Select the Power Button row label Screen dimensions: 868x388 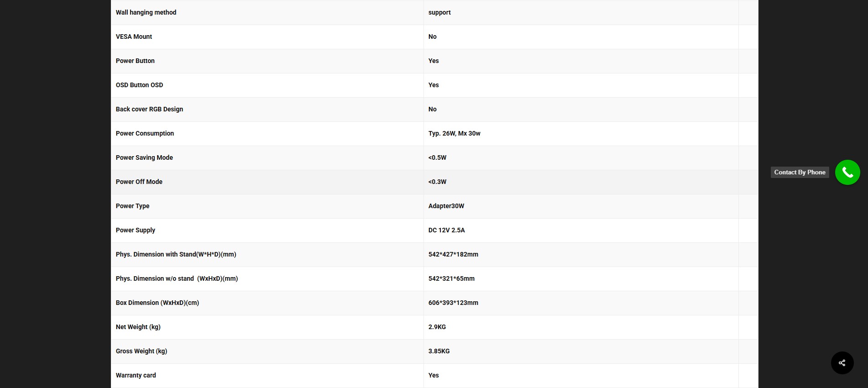[x=135, y=61]
